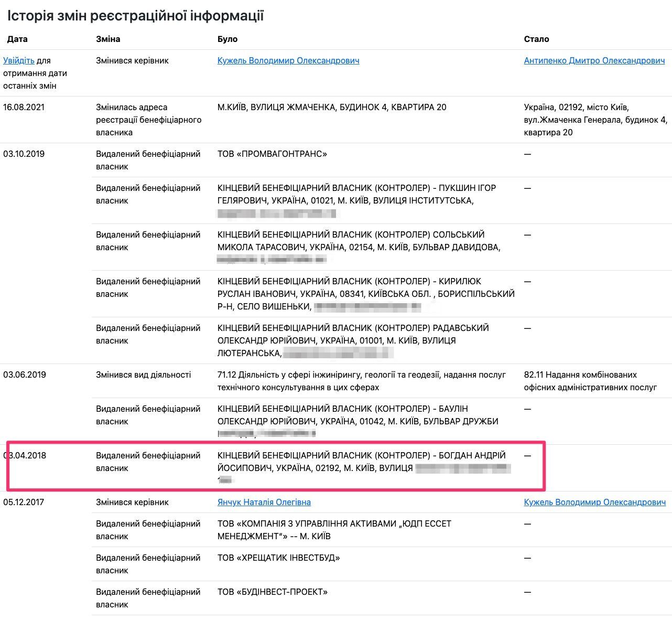Select the 03.06.2019 date cell
This screenshot has width=672, height=620.
click(x=24, y=375)
